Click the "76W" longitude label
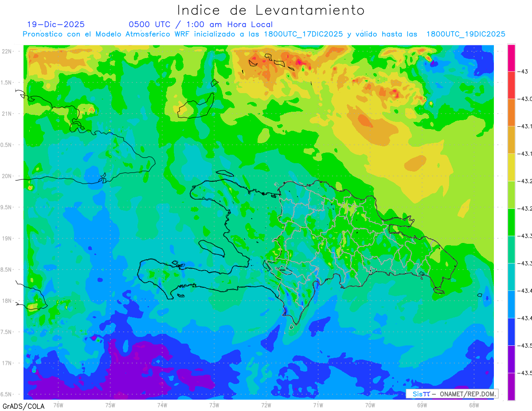Viewport: 532px width, 411px height. [58, 405]
